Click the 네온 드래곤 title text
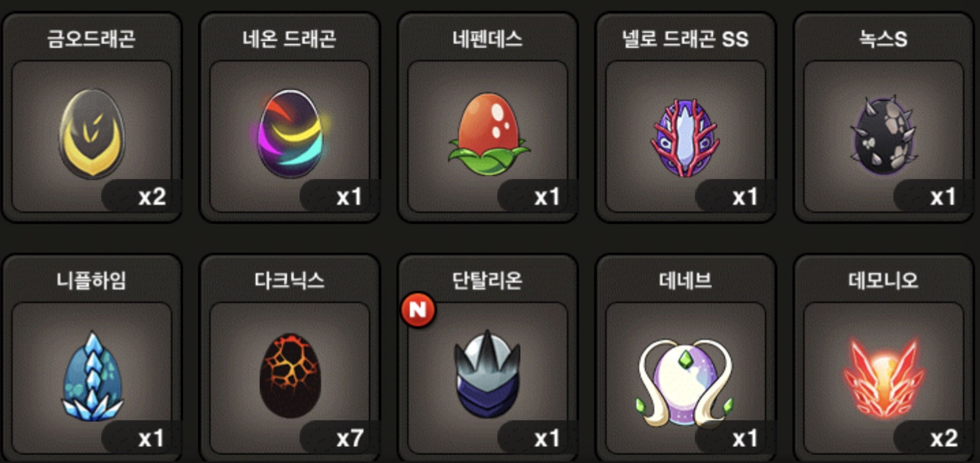 pyautogui.click(x=289, y=39)
